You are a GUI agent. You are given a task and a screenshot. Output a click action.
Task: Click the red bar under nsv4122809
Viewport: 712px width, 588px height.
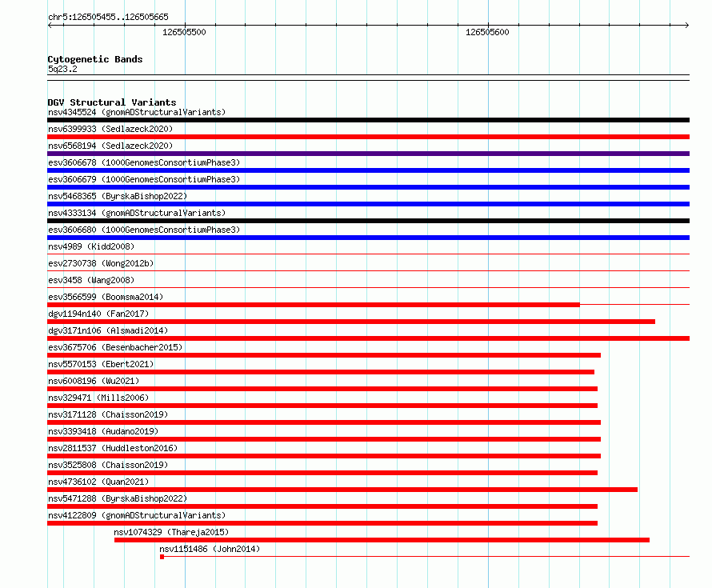[322, 523]
